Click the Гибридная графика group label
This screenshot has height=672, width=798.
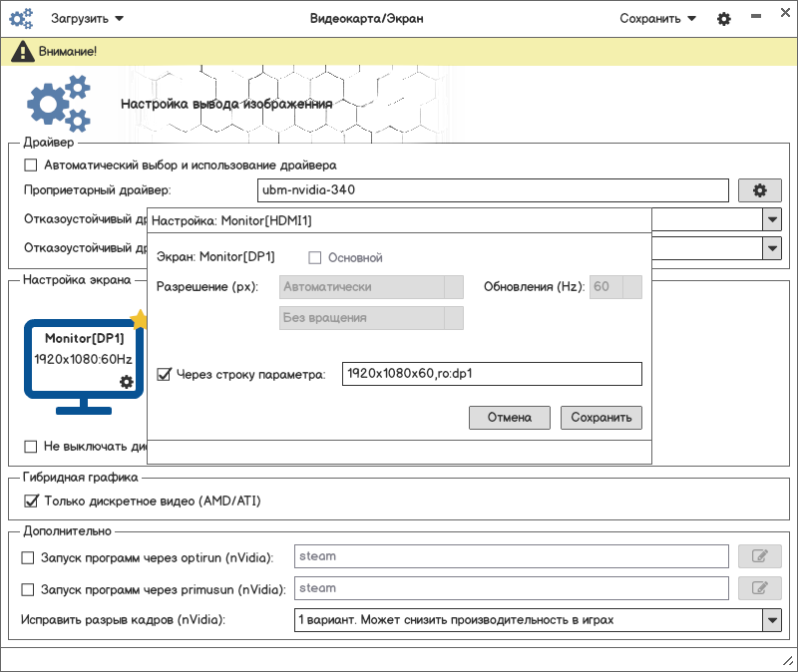pos(81,478)
